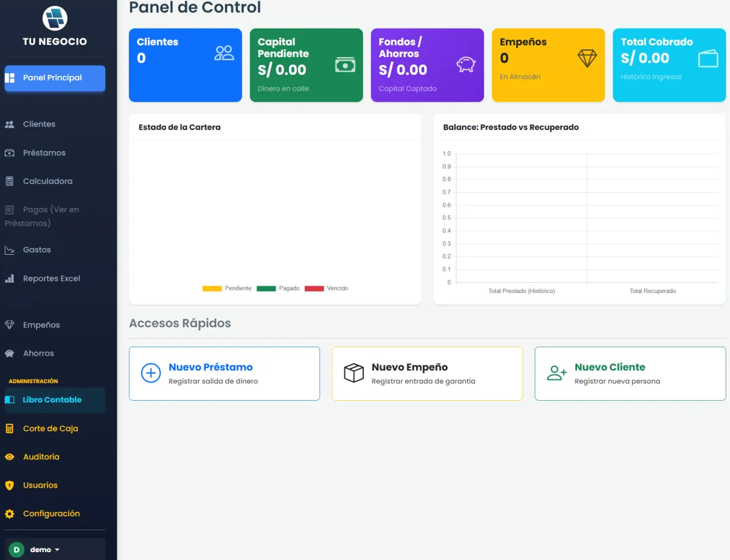Navigate to Empeños in the sidebar
730x560 pixels.
click(x=55, y=325)
